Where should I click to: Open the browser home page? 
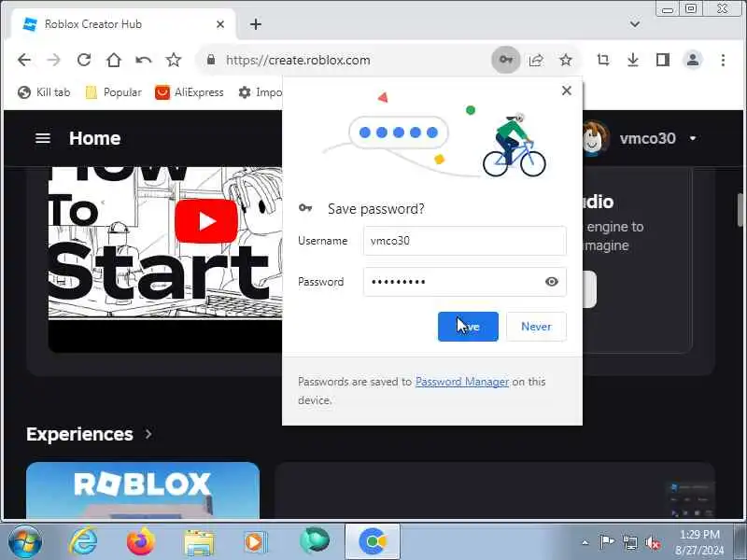coord(113,60)
